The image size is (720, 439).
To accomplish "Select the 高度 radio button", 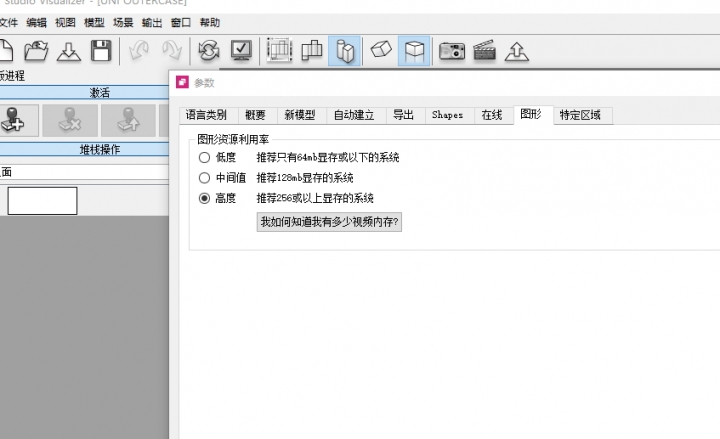I will tap(205, 198).
